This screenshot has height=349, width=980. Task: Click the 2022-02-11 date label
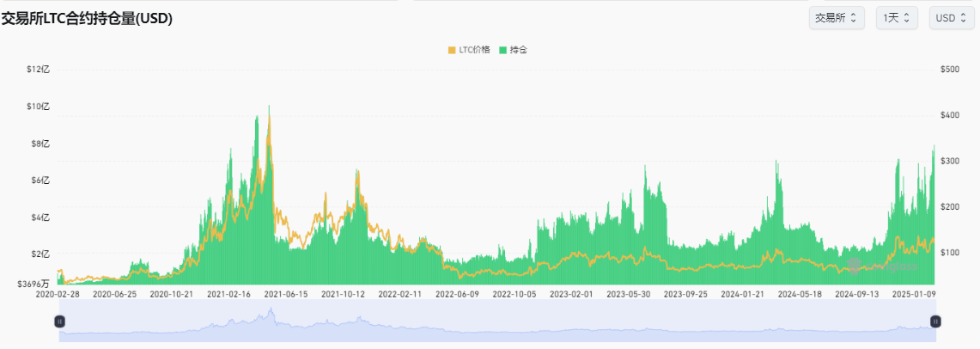(x=400, y=293)
